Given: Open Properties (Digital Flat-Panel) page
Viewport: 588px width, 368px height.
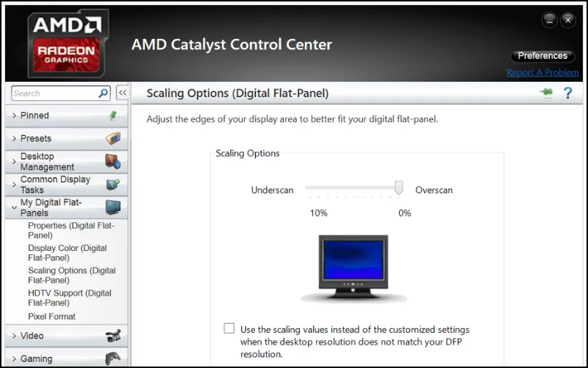Looking at the screenshot, I should point(71,230).
